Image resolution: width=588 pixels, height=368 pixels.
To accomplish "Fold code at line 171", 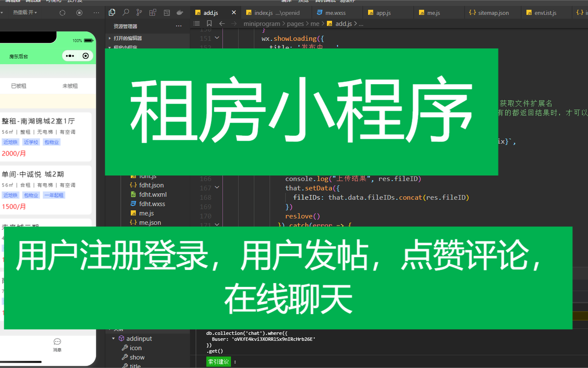I will click(x=217, y=225).
